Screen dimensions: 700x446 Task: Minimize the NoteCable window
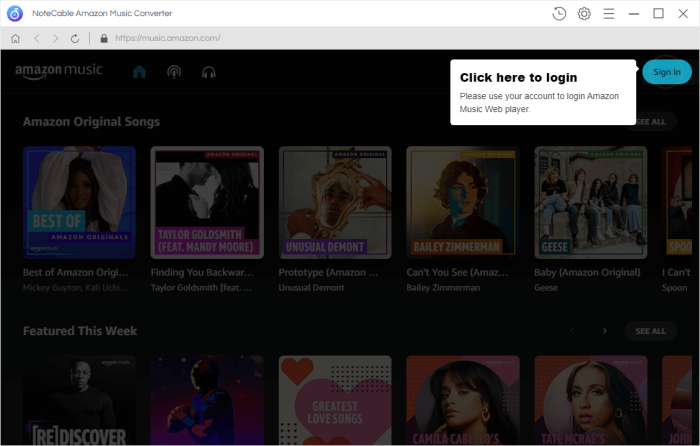[x=633, y=13]
